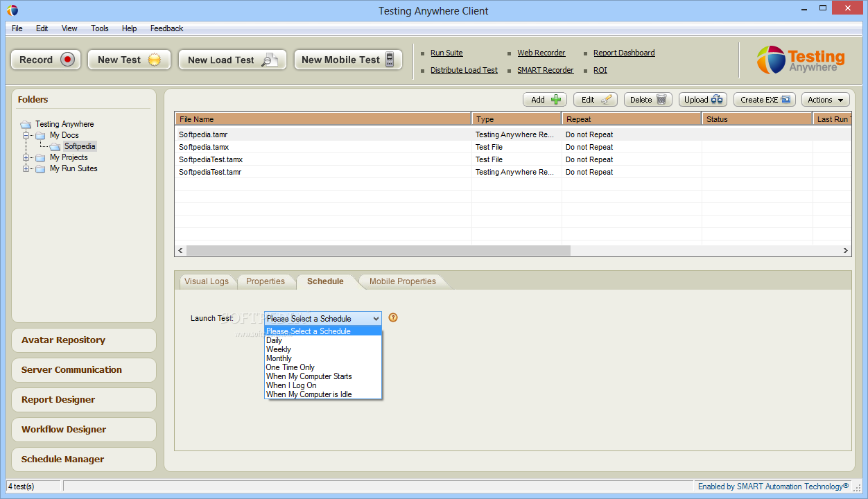868x499 pixels.
Task: Collapse the My Docs tree node
Action: [x=26, y=135]
